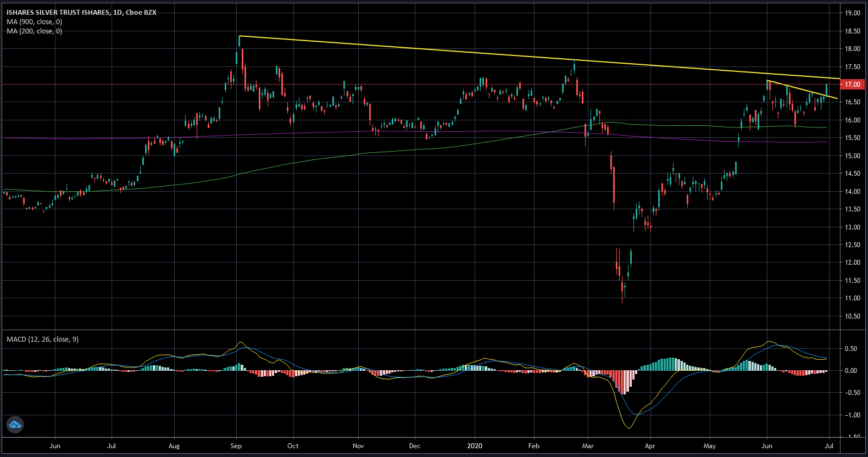868x457 pixels.
Task: Click the Aug label on time axis
Action: (174, 446)
